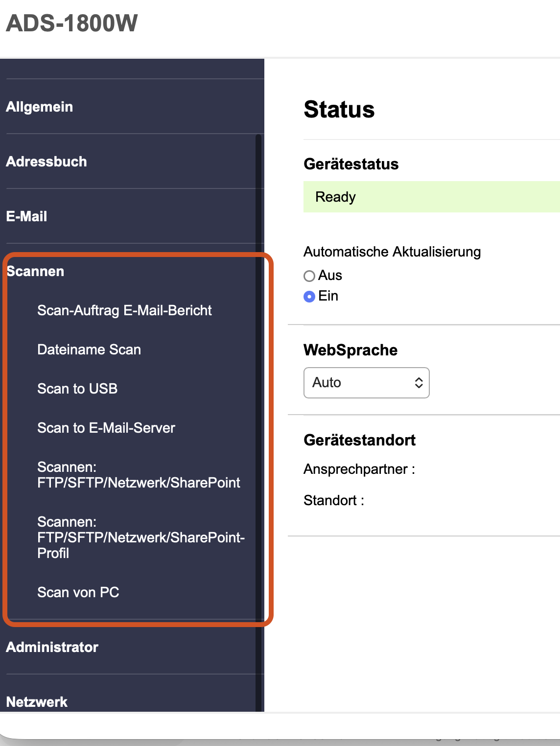Click Scan von PC in sidebar
This screenshot has width=560, height=746.
[78, 592]
